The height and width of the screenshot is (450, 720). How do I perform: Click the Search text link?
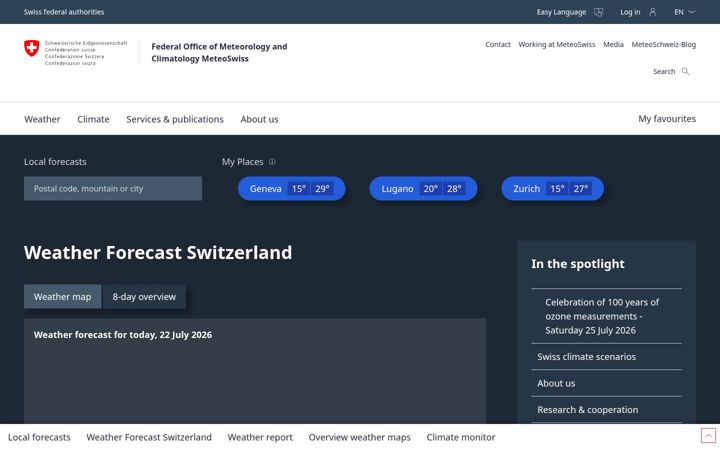[664, 71]
